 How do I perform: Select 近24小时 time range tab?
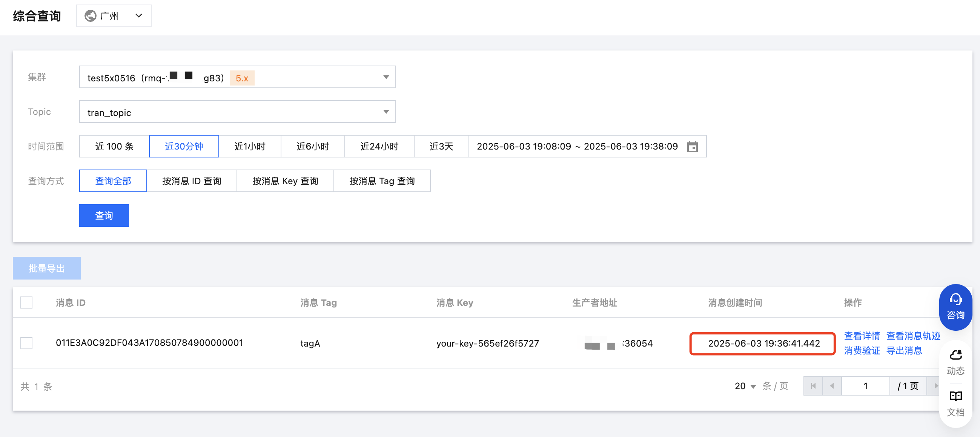tap(379, 146)
